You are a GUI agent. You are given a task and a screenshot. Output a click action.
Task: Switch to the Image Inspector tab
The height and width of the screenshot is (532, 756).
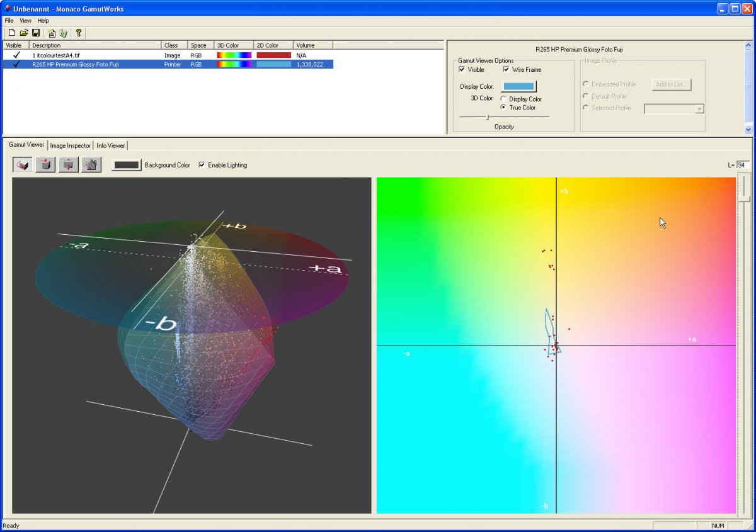tap(70, 145)
